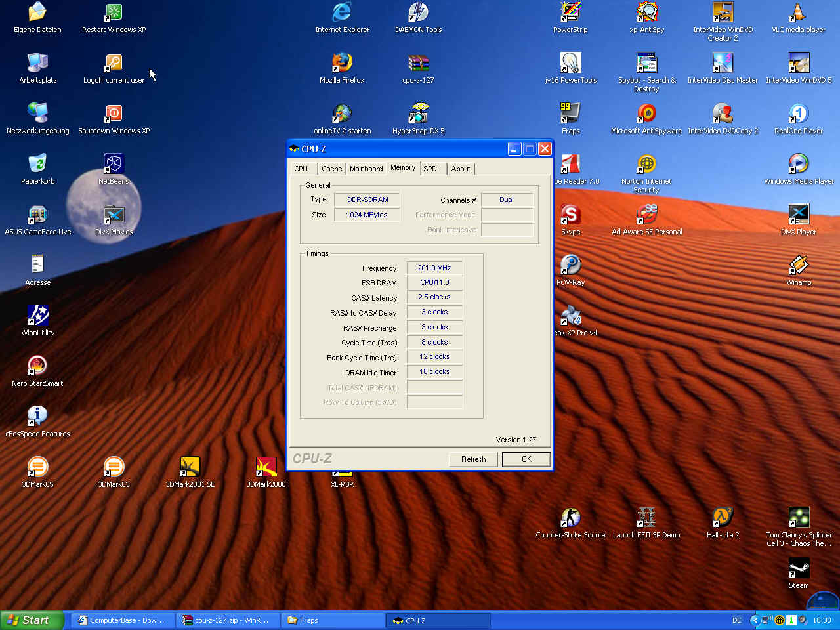Open VLC media player shortcut
This screenshot has height=630, width=840.
pyautogui.click(x=799, y=18)
